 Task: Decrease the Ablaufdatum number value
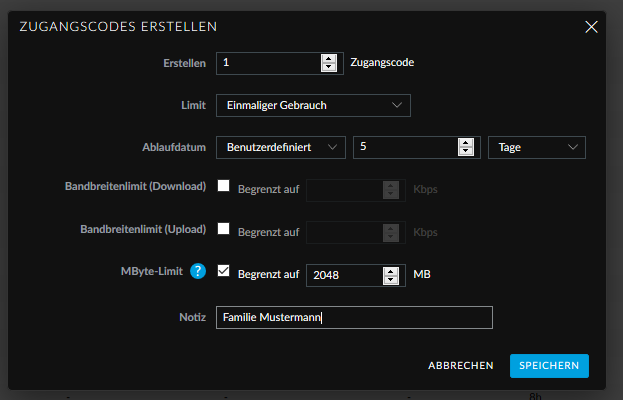point(465,152)
